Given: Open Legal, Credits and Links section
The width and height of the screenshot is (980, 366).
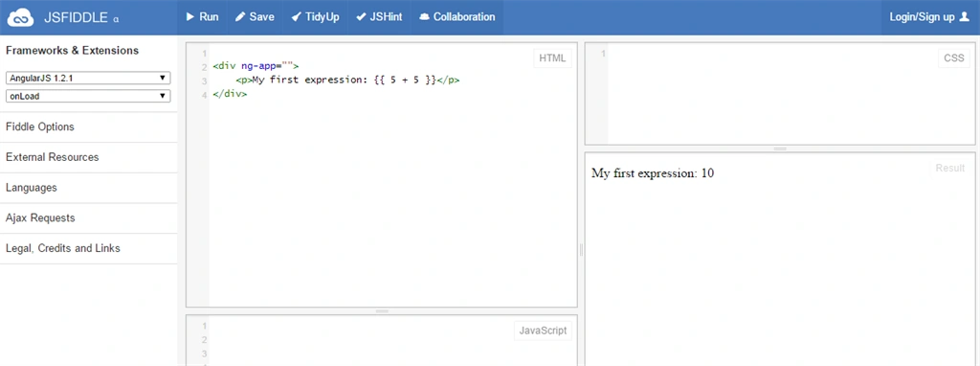Looking at the screenshot, I should click(x=89, y=248).
